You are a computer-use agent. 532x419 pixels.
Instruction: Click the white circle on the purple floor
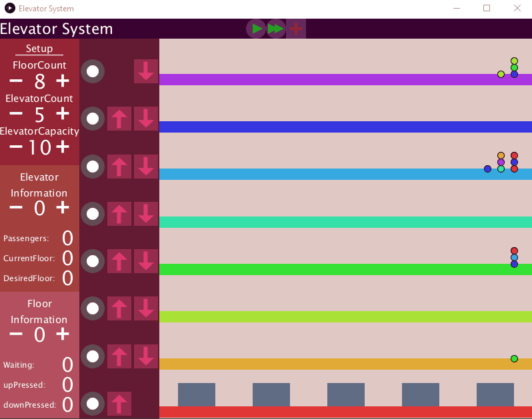(x=93, y=71)
